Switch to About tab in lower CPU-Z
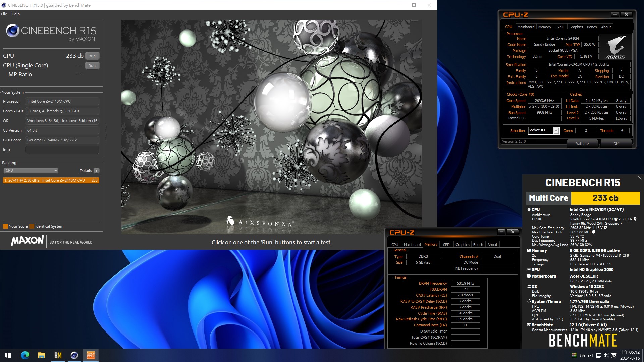 click(x=492, y=245)
